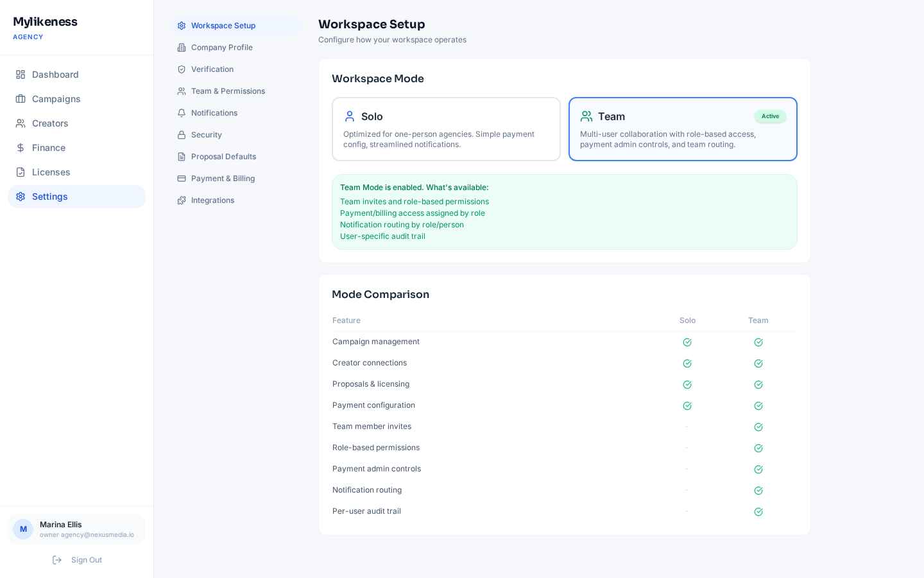Click Notification routing Team check icon

(x=758, y=491)
